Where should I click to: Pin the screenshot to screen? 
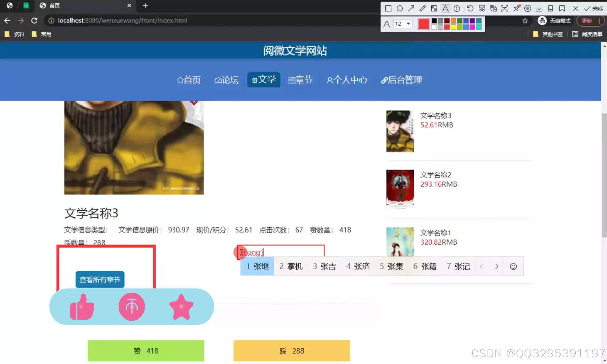(516, 8)
